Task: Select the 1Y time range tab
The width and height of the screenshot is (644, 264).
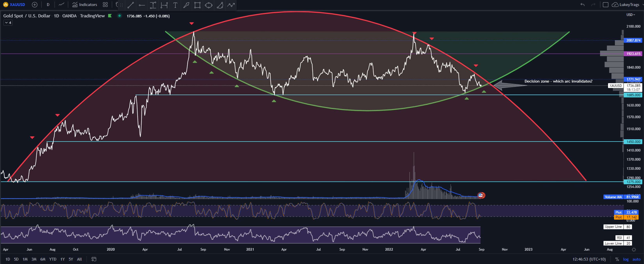Action: tap(62, 259)
